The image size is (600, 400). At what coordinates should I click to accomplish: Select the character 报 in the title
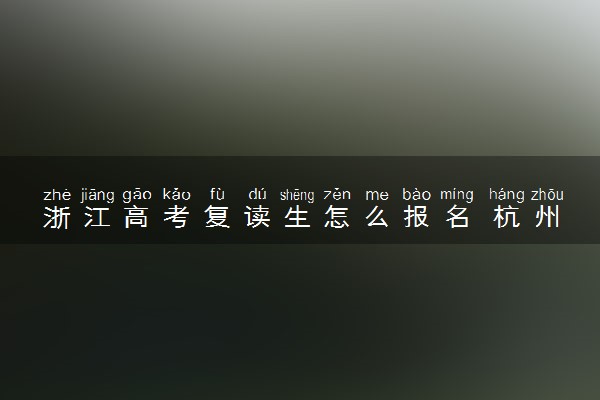click(x=417, y=217)
